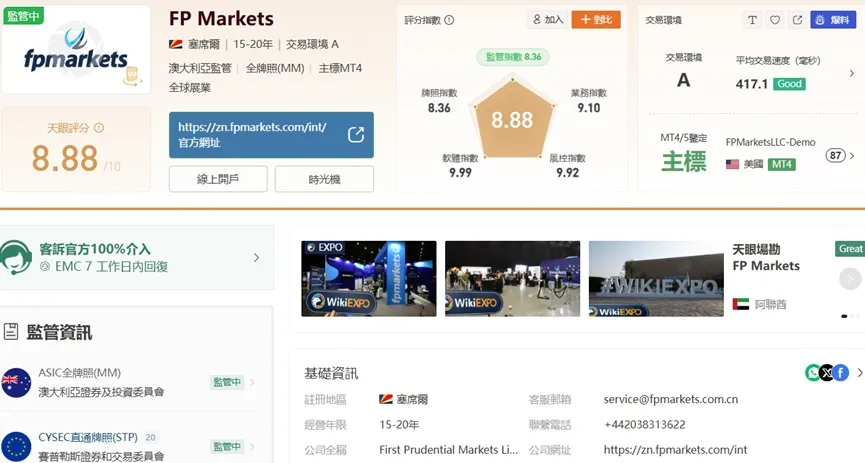
Task: Click the customer service headset icon
Action: 15,257
